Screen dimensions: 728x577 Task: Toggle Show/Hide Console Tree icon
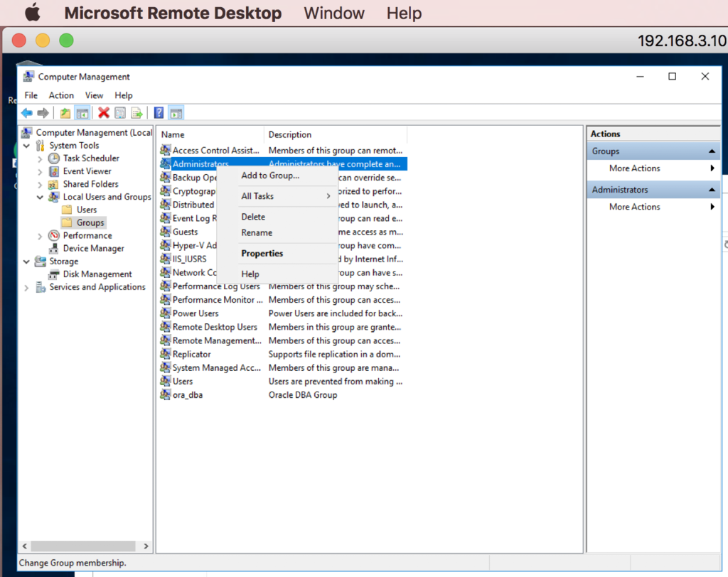[82, 113]
